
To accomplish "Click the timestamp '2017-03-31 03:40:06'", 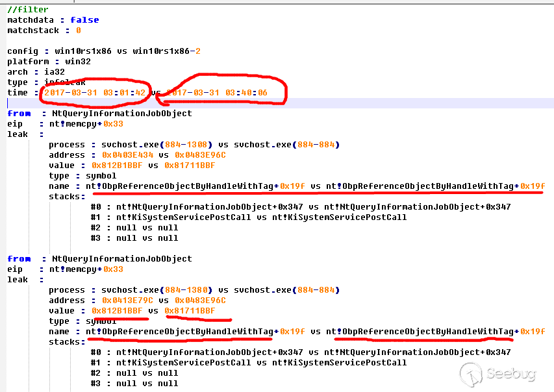I will (217, 93).
